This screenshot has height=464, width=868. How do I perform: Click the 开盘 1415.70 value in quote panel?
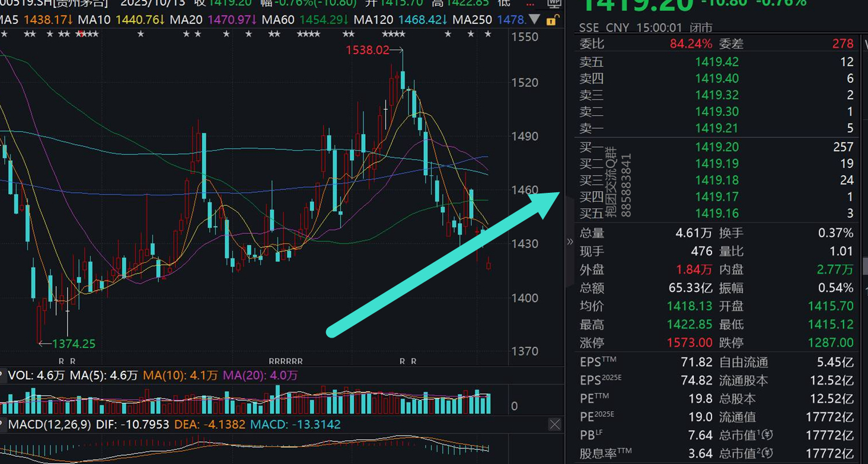click(831, 306)
